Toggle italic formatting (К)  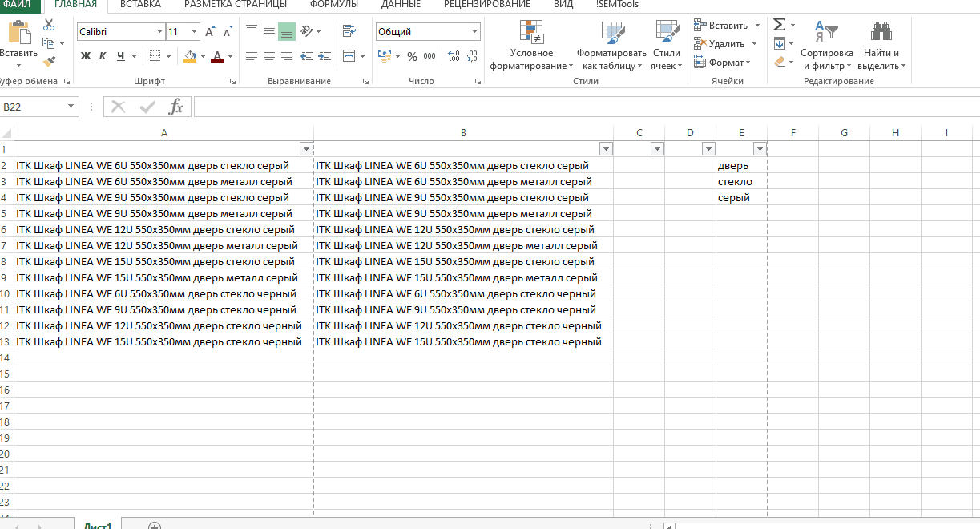tap(103, 56)
